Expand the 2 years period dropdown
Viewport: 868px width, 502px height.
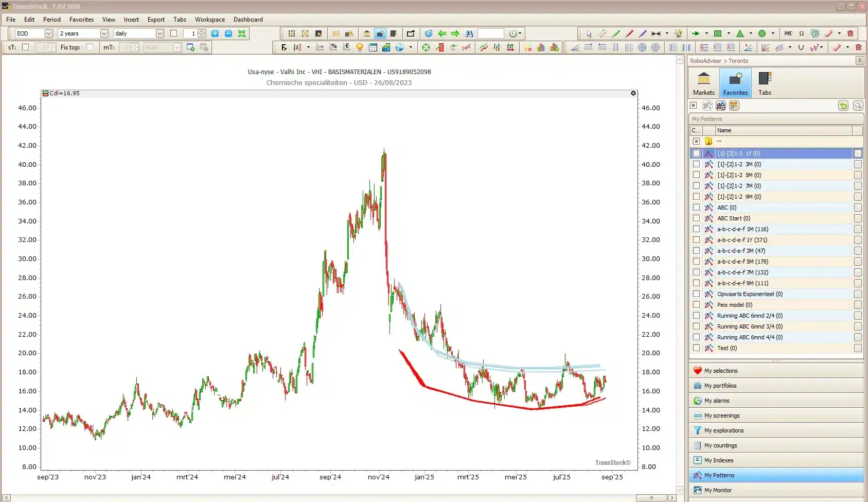coord(104,33)
